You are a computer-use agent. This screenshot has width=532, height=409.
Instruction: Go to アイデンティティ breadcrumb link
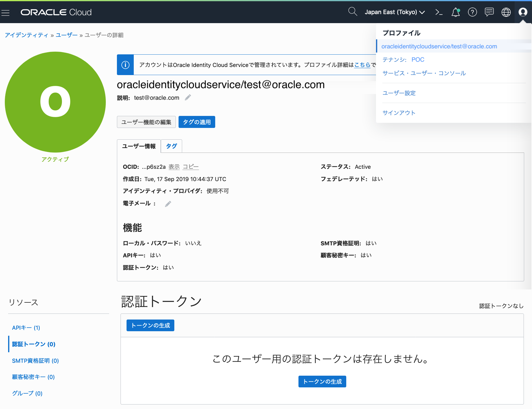coord(26,35)
